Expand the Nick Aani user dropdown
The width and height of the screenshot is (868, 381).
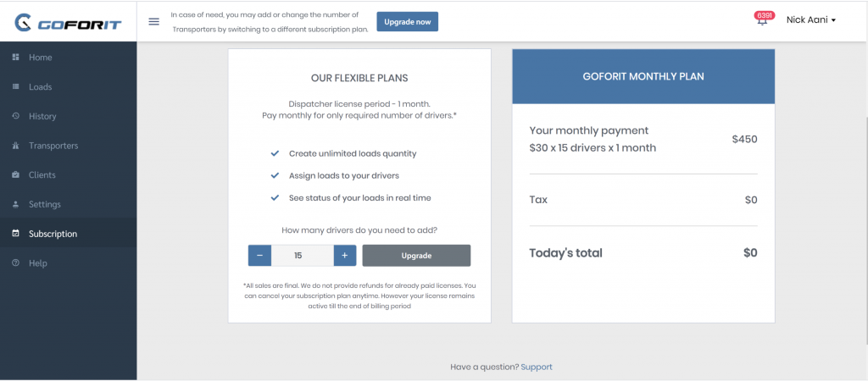point(810,20)
